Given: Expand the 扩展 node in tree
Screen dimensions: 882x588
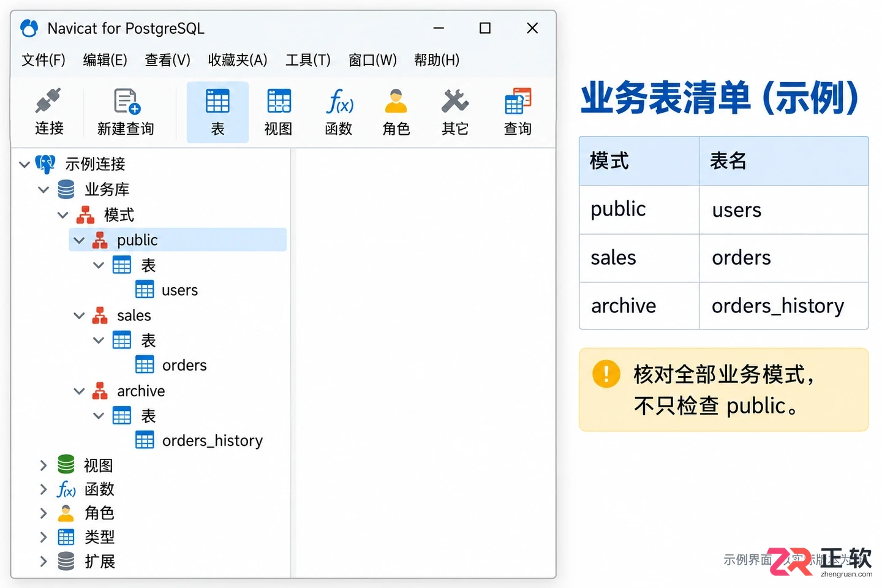Looking at the screenshot, I should click(x=43, y=561).
